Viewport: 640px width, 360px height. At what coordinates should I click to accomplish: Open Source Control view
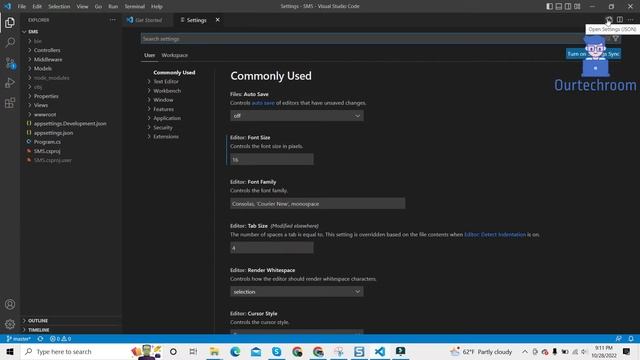coord(10,63)
